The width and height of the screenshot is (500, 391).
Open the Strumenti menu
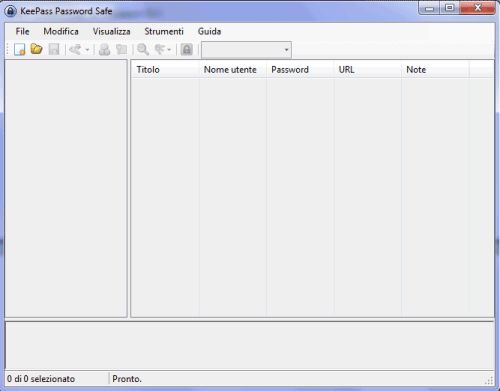tap(164, 31)
